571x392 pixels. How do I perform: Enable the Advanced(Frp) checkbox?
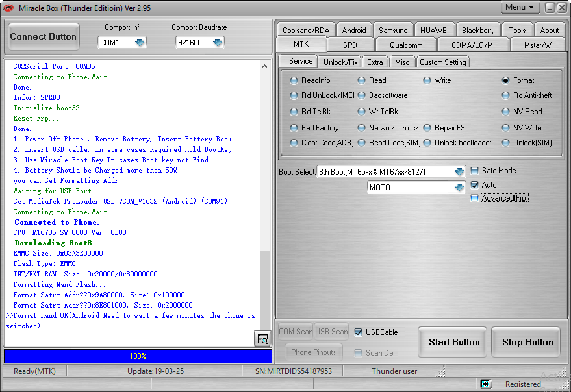point(474,198)
